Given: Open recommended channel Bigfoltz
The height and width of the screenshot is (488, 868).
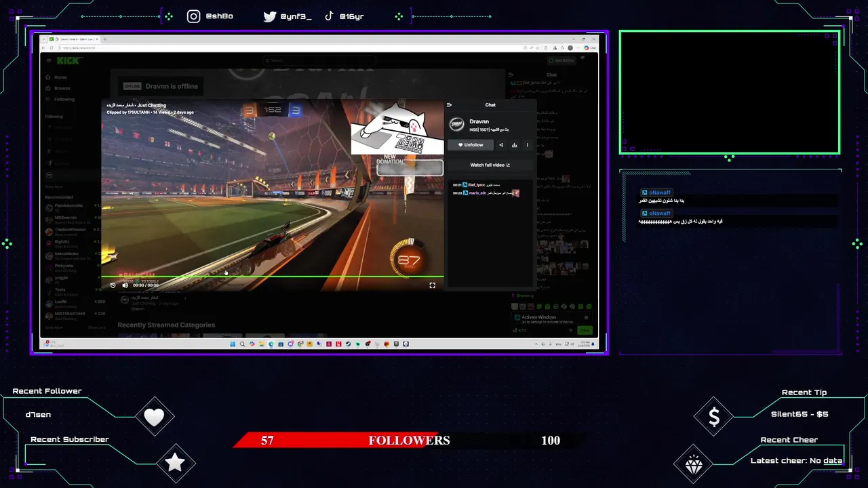Looking at the screenshot, I should pyautogui.click(x=73, y=243).
